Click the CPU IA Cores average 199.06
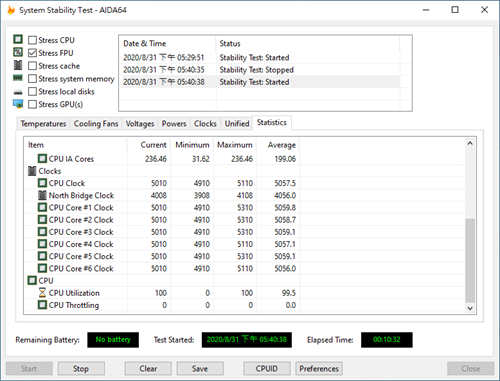 [285, 159]
